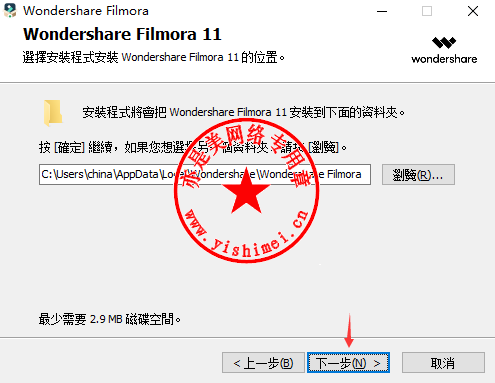Image resolution: width=495 pixels, height=383 pixels.
Task: Click inside the installation path field
Action: [x=205, y=174]
